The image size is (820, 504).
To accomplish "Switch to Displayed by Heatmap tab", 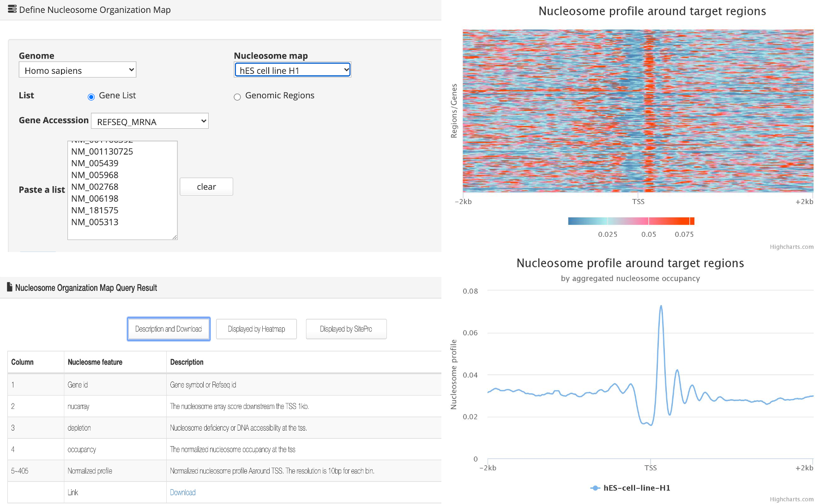I will tap(256, 329).
